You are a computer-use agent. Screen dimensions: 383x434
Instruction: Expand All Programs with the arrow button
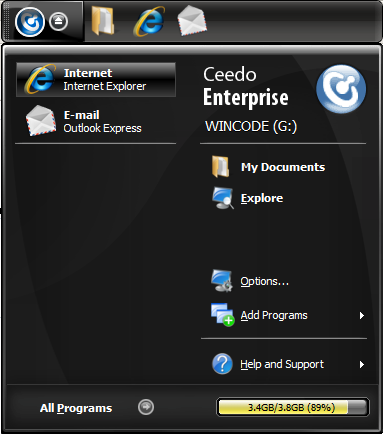click(146, 407)
